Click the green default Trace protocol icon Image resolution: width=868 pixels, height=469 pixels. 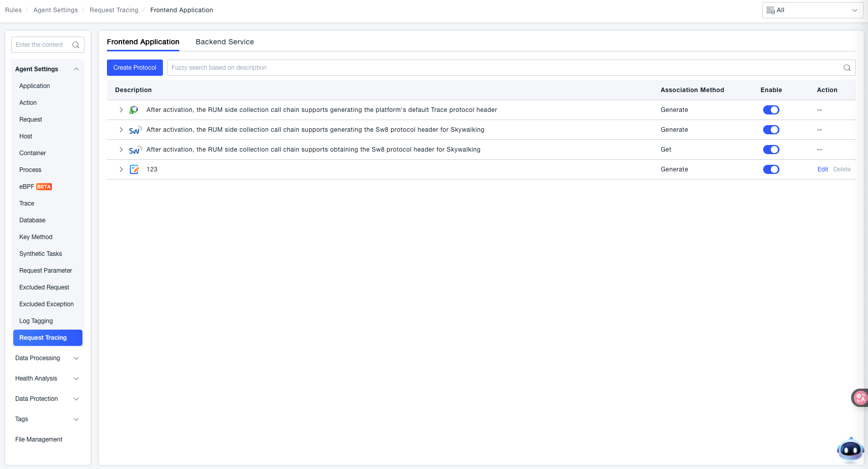click(134, 110)
